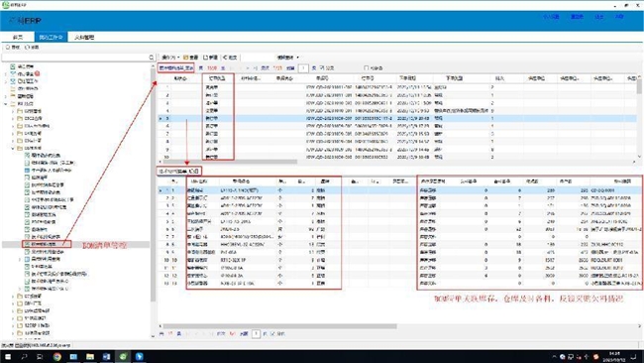Click the page number box above the upper grid
644x363 pixels.
(303, 67)
